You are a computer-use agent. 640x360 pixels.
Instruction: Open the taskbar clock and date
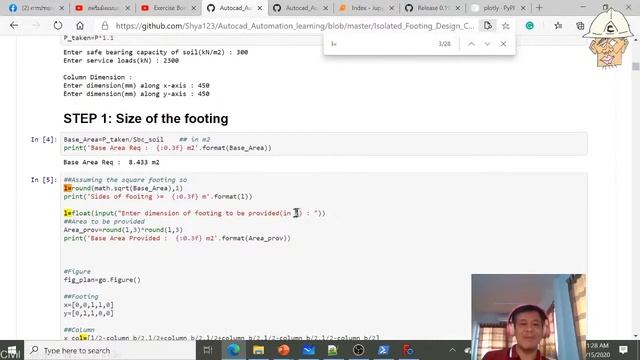pyautogui.click(x=598, y=350)
